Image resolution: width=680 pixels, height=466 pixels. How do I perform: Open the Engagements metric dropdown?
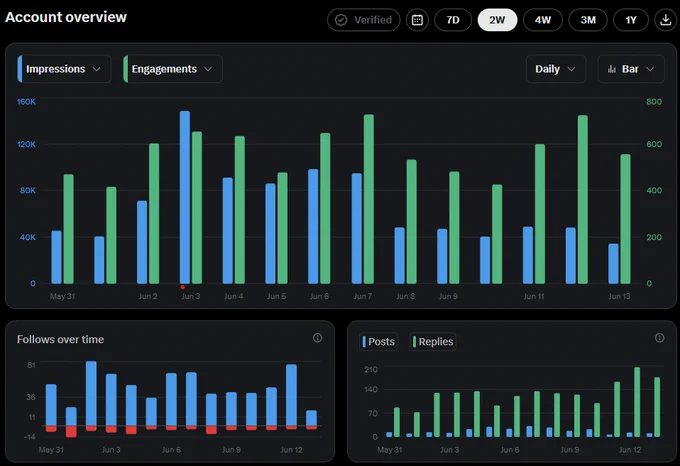pyautogui.click(x=173, y=69)
